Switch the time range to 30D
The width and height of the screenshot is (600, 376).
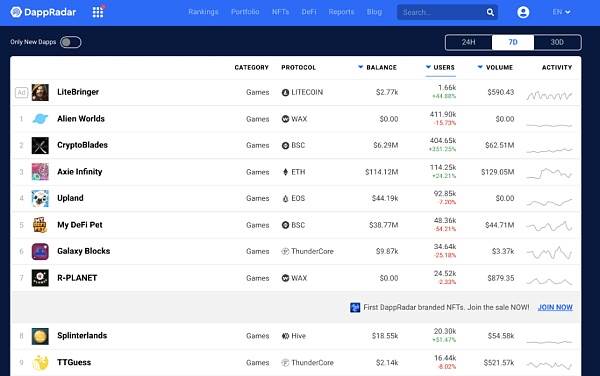pos(557,42)
